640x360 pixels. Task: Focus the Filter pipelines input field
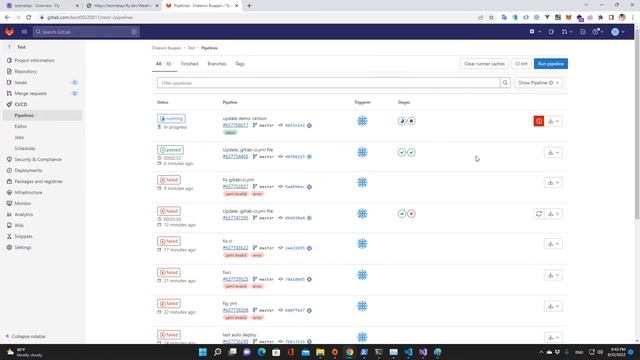(x=329, y=83)
